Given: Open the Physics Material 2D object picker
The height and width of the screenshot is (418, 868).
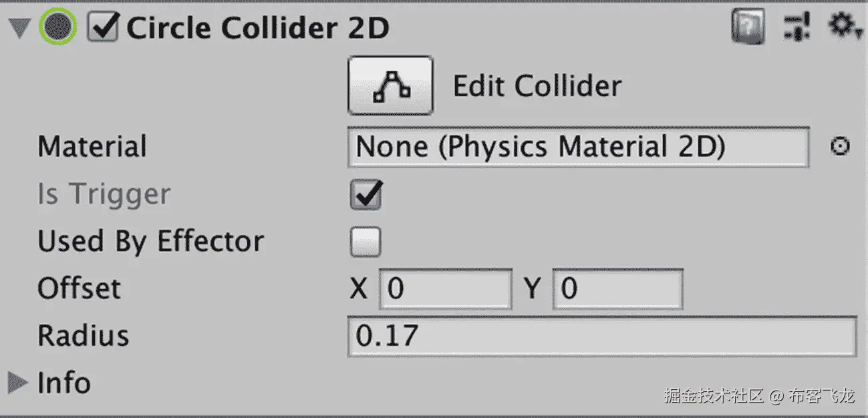Looking at the screenshot, I should 840,146.
